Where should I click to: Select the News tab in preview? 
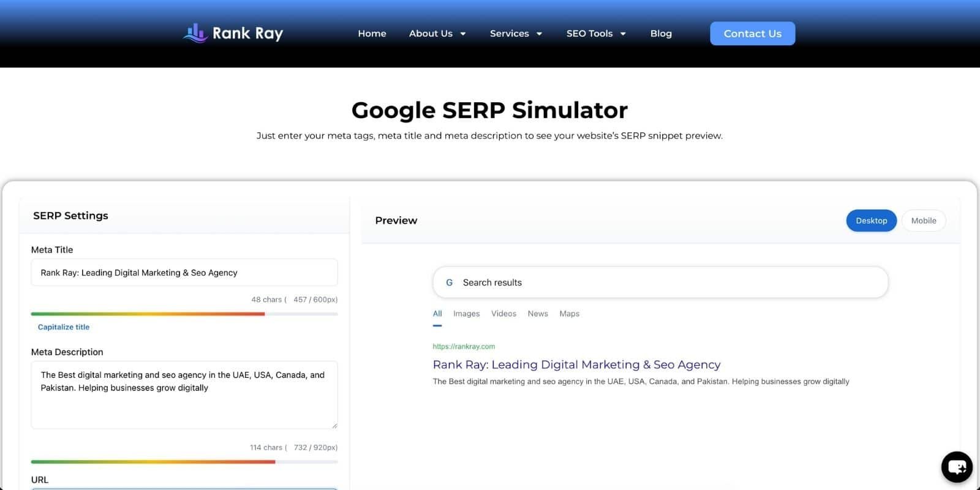[538, 314]
